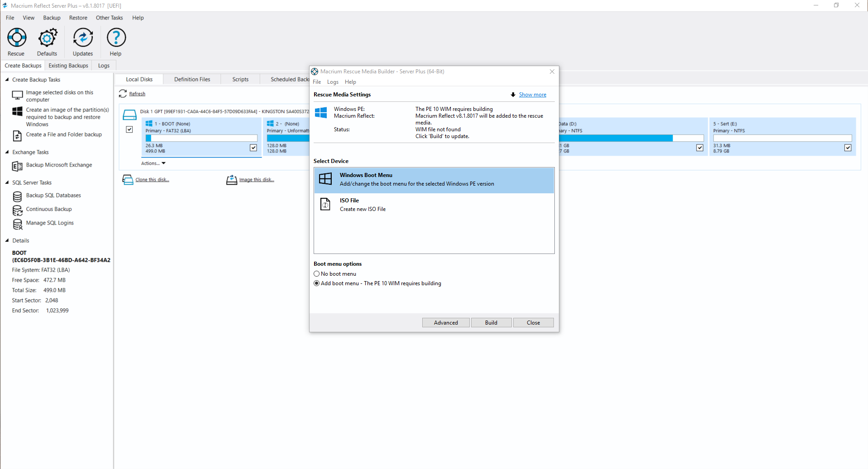Open the Help menu in main menu bar

138,18
